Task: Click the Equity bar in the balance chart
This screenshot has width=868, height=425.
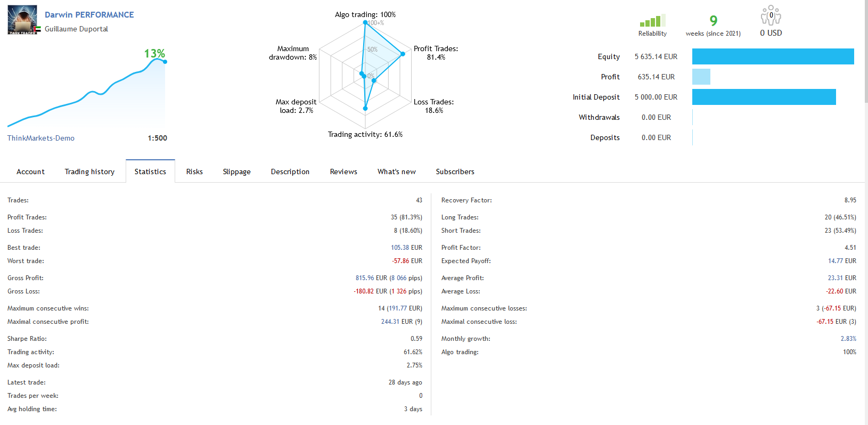Action: [x=773, y=56]
